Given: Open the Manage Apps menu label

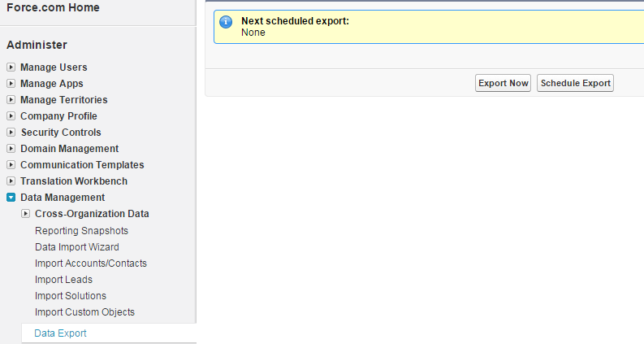Looking at the screenshot, I should point(52,84).
